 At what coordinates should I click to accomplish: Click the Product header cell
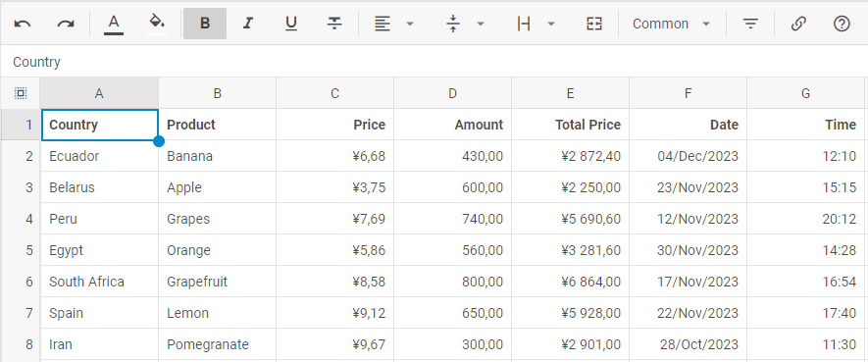217,125
